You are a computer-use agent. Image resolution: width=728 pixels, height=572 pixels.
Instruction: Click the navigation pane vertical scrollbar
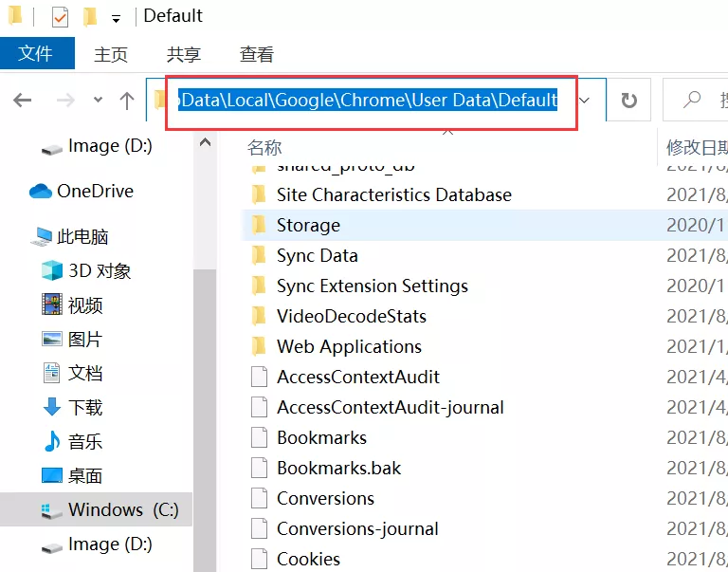click(x=204, y=379)
